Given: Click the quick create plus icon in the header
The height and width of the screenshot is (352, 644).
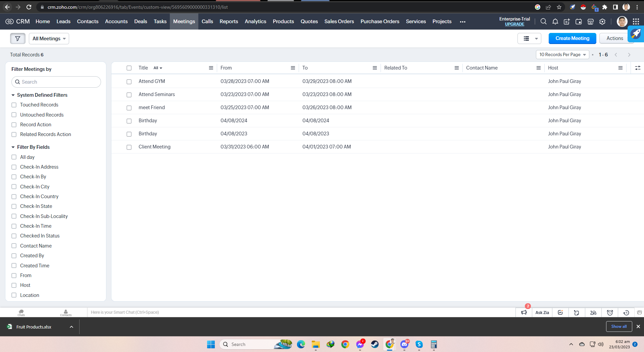Looking at the screenshot, I should [x=567, y=21].
